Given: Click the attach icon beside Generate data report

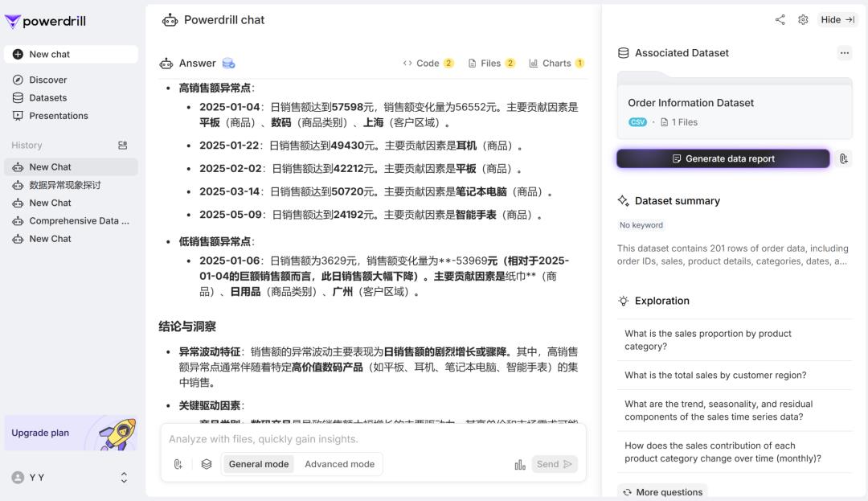Looking at the screenshot, I should pos(843,159).
